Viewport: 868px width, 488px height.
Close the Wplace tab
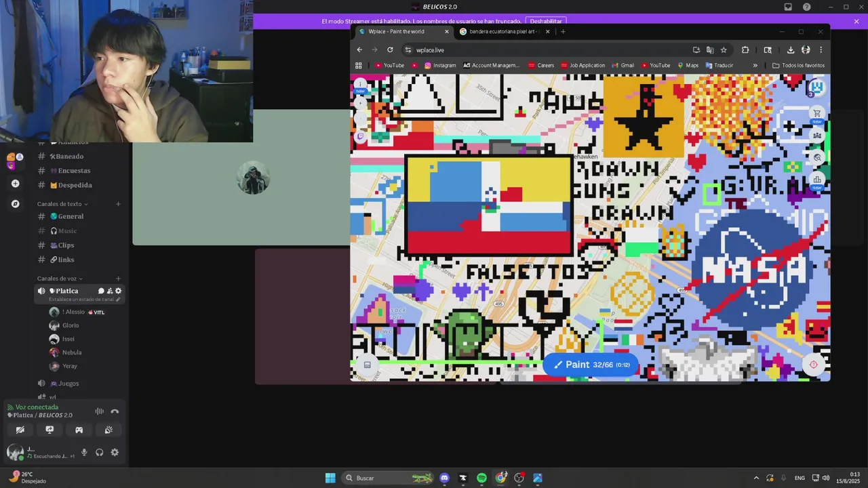pyautogui.click(x=446, y=31)
